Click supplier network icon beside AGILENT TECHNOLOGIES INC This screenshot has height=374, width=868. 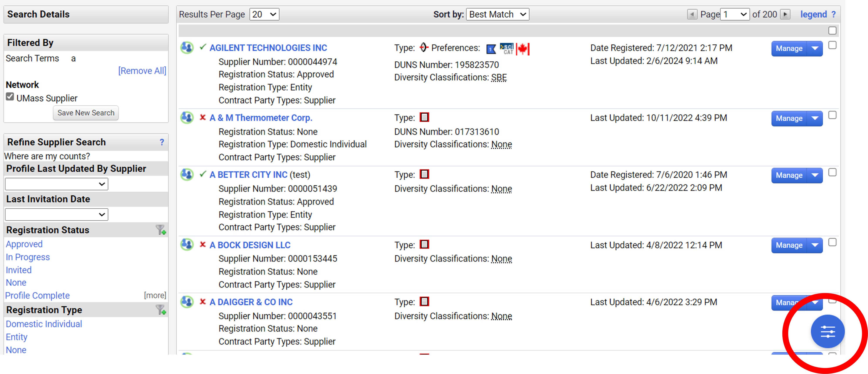[x=187, y=48]
